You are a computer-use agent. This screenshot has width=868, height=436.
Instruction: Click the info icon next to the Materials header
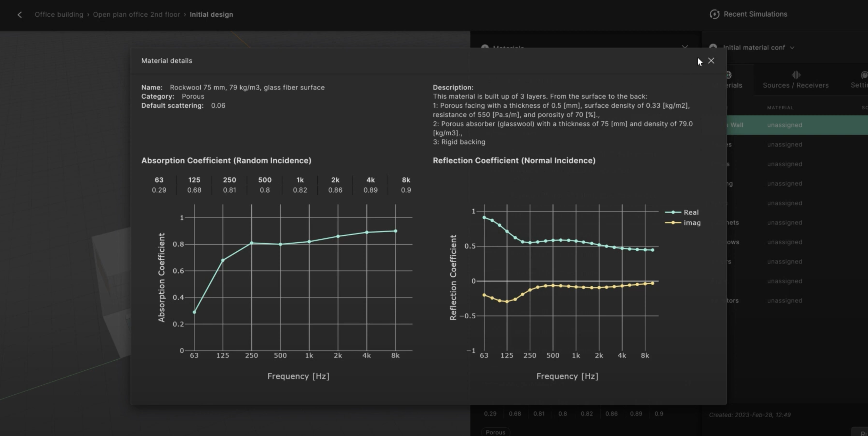point(485,48)
